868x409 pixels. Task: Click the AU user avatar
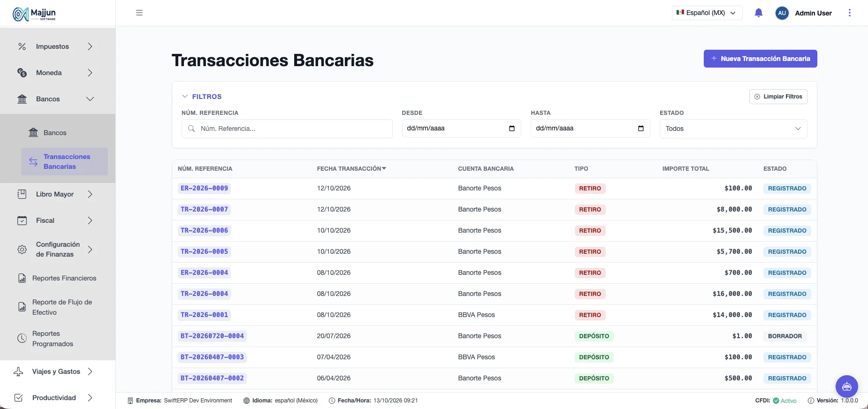(782, 13)
